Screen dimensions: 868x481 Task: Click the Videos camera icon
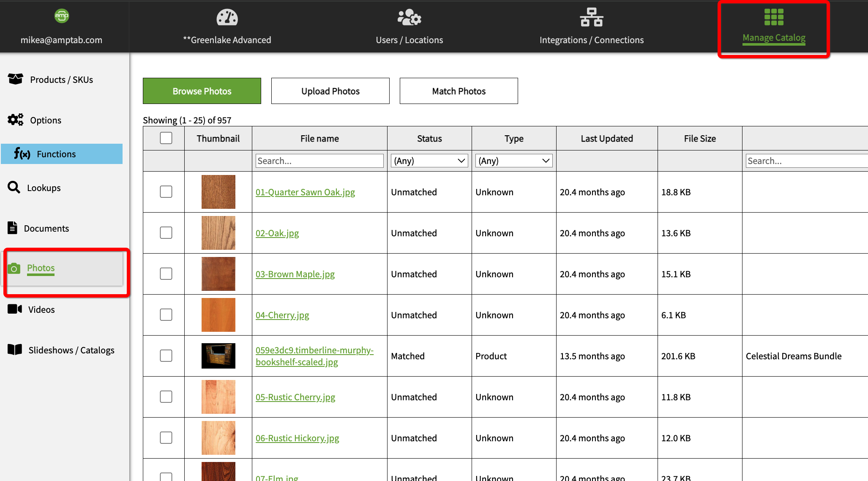pyautogui.click(x=15, y=309)
